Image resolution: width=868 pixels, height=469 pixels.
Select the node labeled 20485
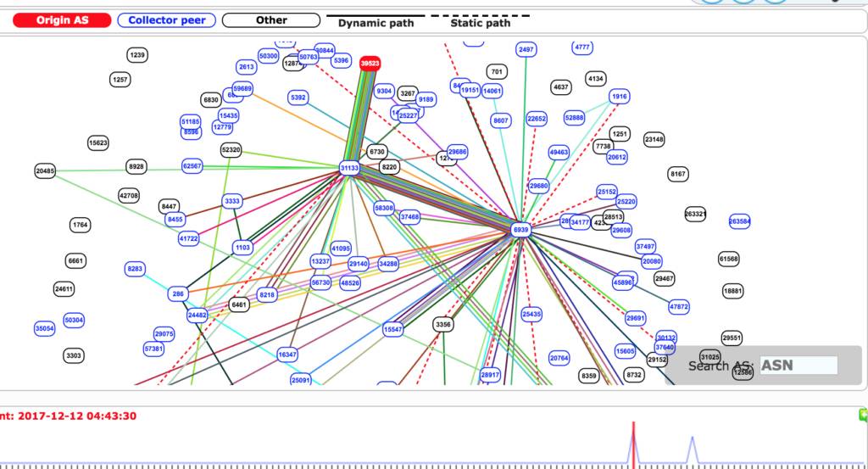tap(45, 171)
